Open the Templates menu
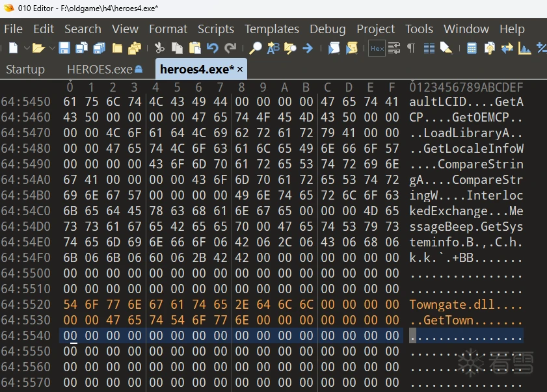547x392 pixels. pyautogui.click(x=272, y=29)
